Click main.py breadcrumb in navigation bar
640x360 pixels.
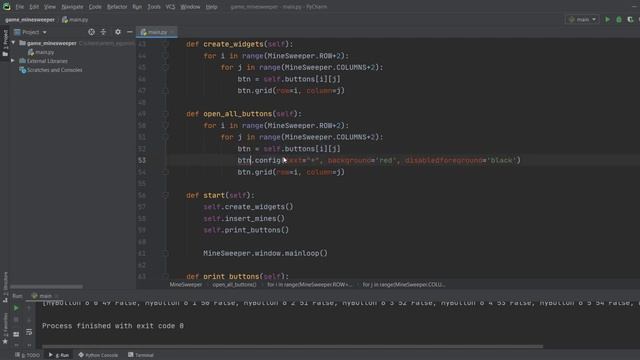[76, 20]
